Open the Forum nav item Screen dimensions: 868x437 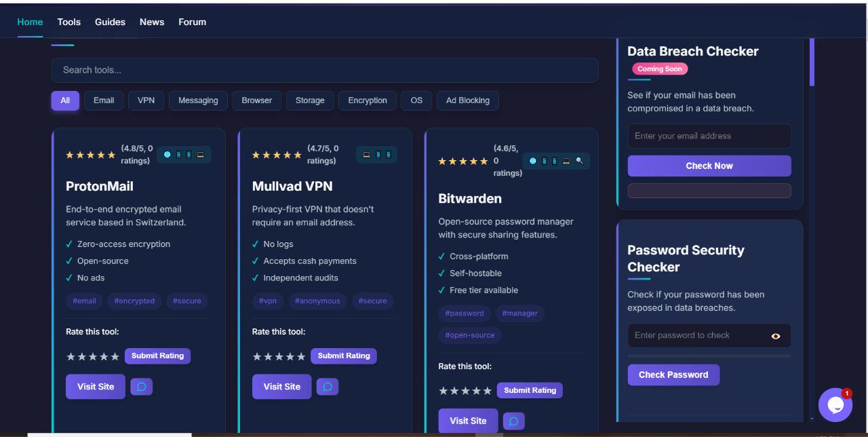click(193, 22)
